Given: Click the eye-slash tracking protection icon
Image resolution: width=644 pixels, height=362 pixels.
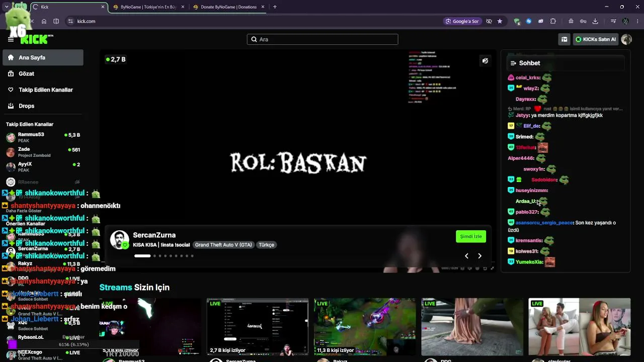Looking at the screenshot, I should (x=489, y=21).
